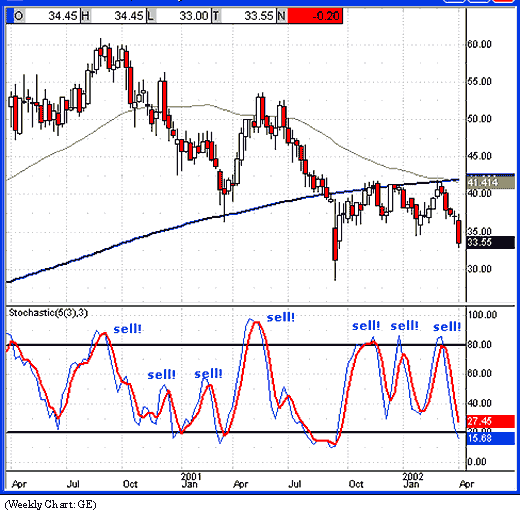The height and width of the screenshot is (516, 520).
Task: Click the 60.00 price axis label
Action: [479, 44]
